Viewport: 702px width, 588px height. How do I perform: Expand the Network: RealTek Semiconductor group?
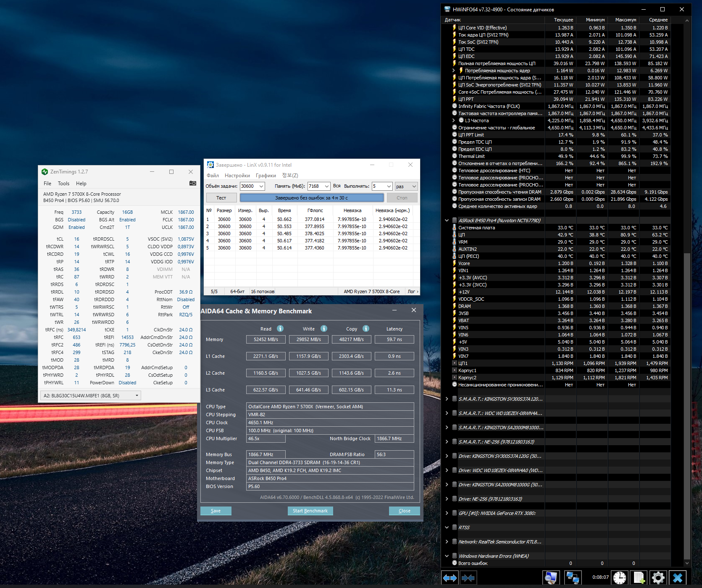[x=447, y=541]
